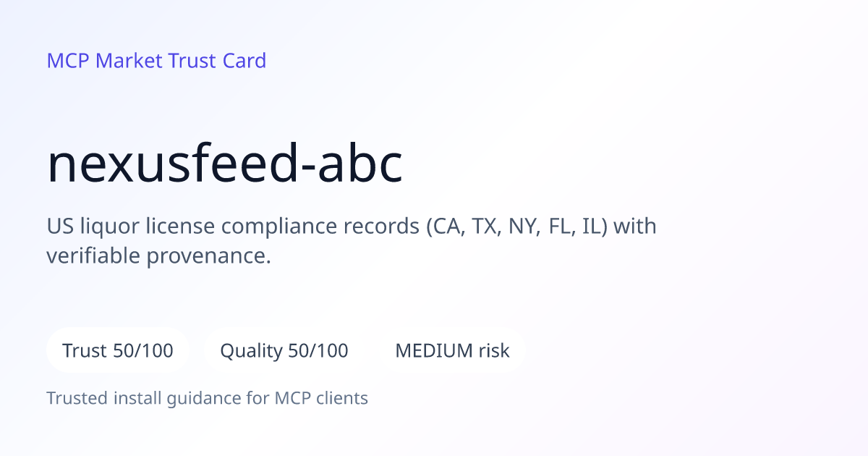This screenshot has width=868, height=456.
Task: Click the words 'Trust Card' in the header
Action: click(x=217, y=61)
